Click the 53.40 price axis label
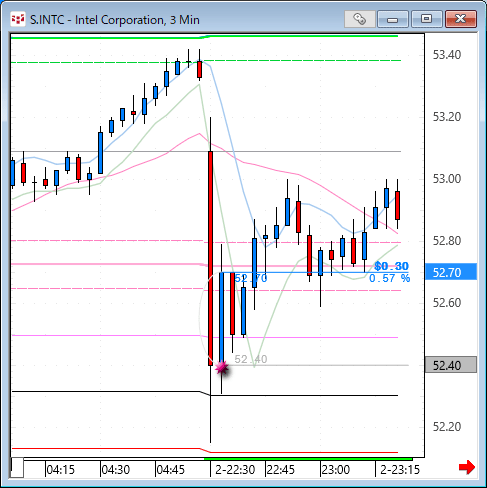The width and height of the screenshot is (487, 488). pyautogui.click(x=447, y=55)
